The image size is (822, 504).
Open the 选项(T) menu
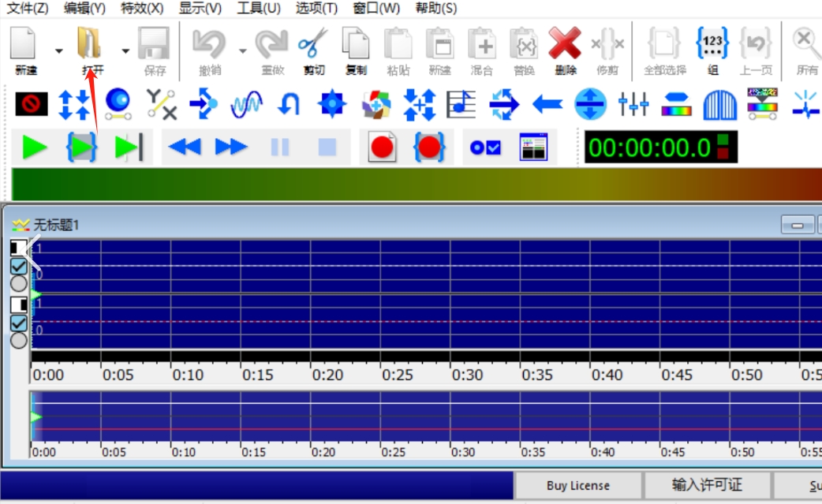tap(316, 9)
